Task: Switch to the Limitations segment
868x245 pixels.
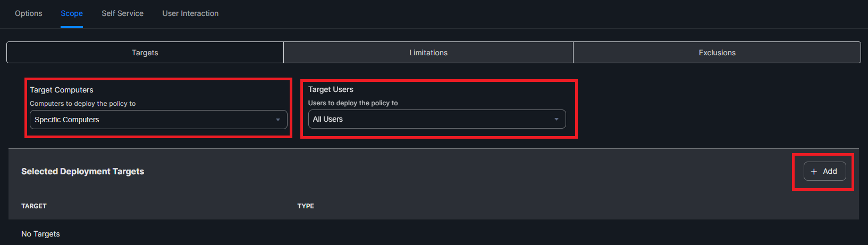Action: 428,53
